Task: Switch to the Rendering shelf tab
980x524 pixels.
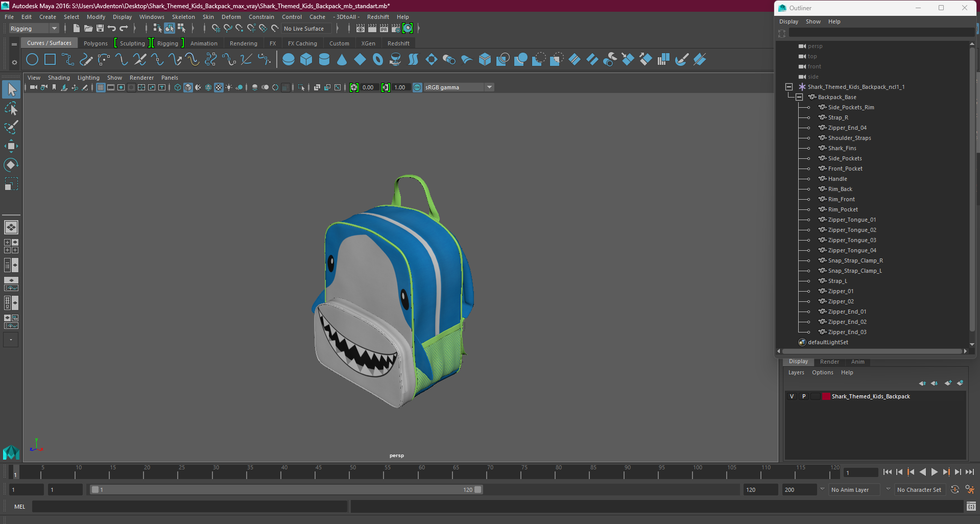Action: [x=243, y=43]
